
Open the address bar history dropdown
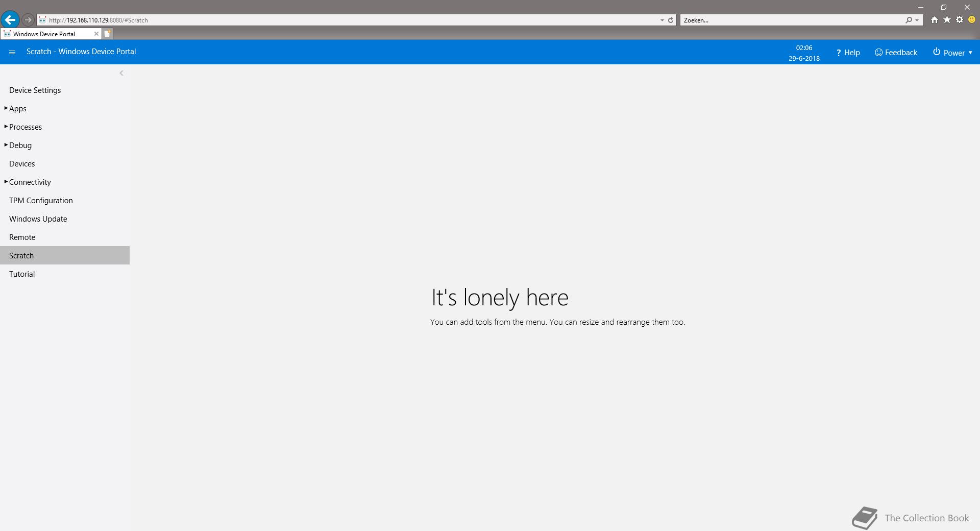(662, 20)
